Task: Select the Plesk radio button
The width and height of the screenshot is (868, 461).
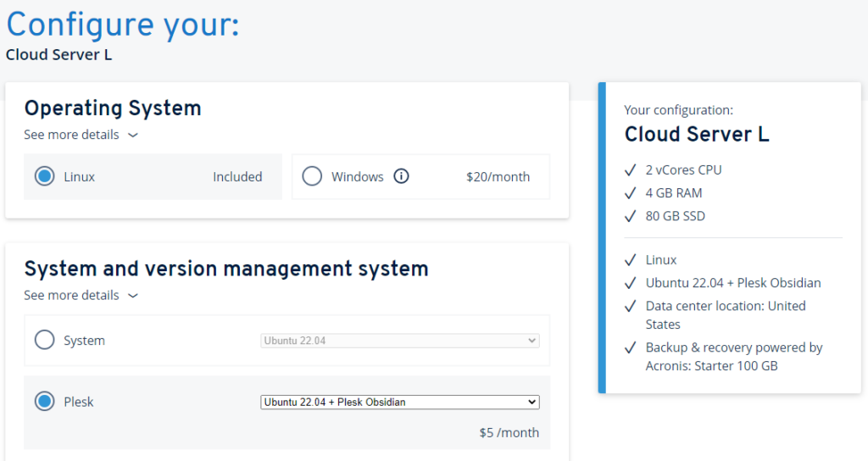Action: pyautogui.click(x=45, y=401)
